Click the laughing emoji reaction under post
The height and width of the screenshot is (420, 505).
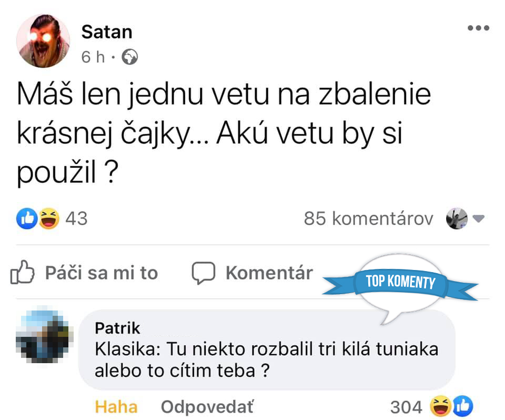[x=49, y=218]
